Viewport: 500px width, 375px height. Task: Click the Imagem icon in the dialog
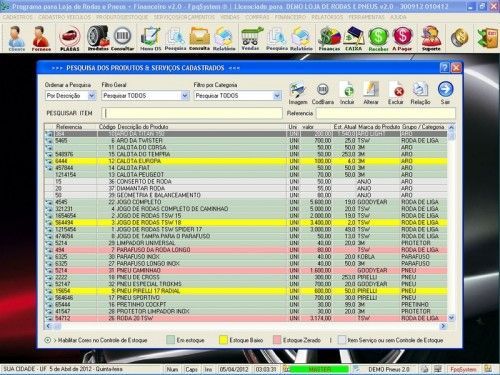[x=298, y=94]
